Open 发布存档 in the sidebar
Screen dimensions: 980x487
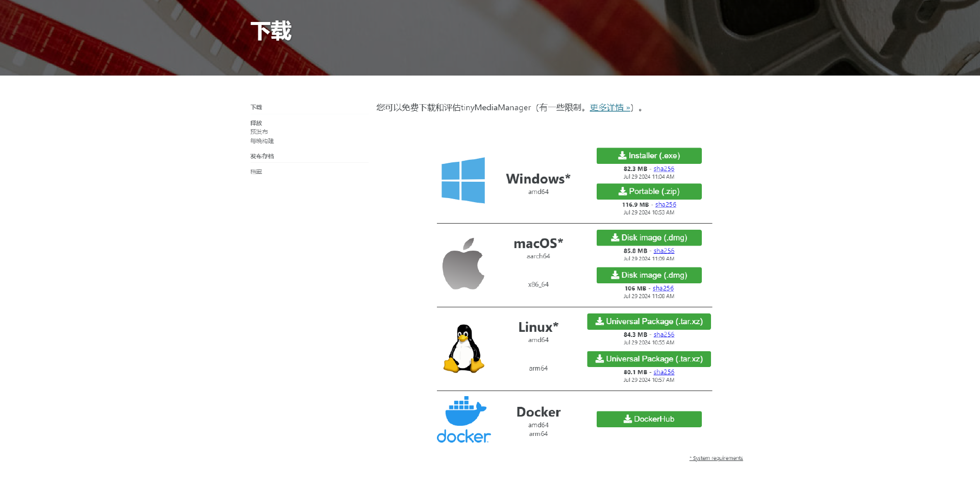262,156
